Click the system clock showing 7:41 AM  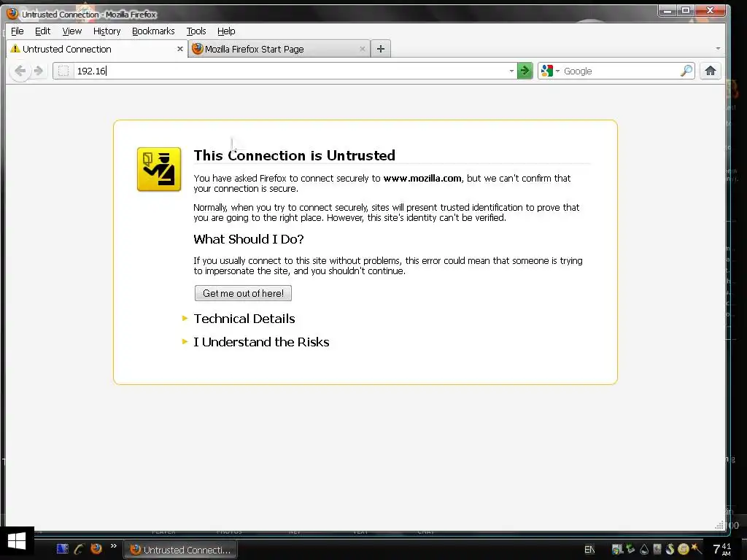tap(722, 550)
